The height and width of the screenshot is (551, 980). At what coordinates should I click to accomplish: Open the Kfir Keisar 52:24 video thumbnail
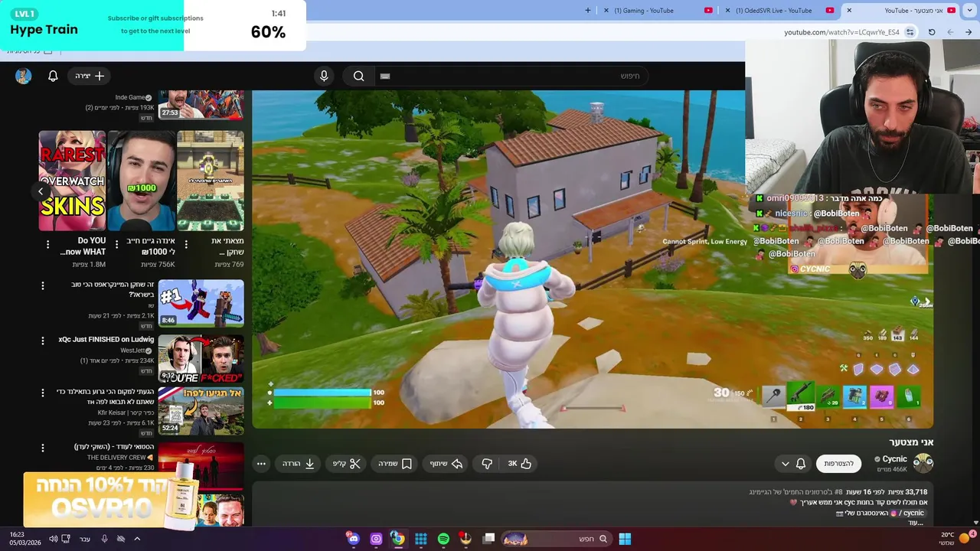point(201,411)
